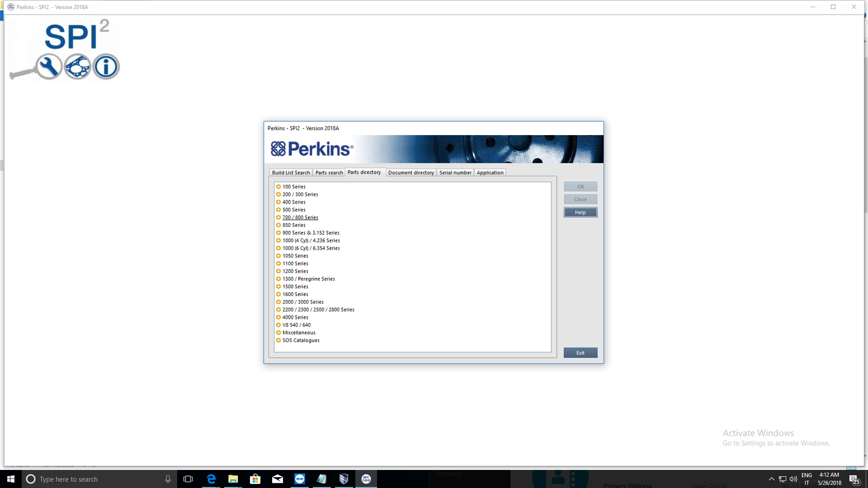This screenshot has height=488, width=868.
Task: Expand the SOS Catalogues entry
Action: click(300, 340)
